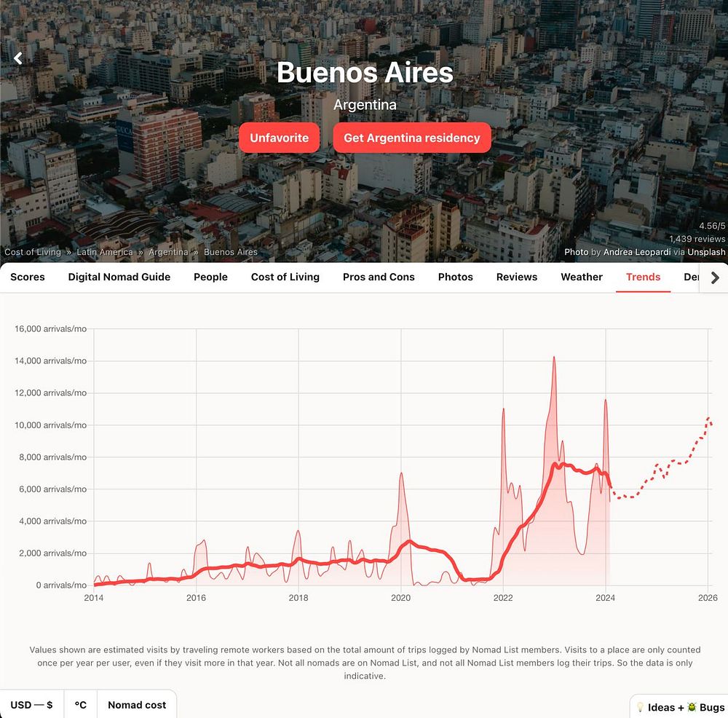
Task: Toggle the °C temperature unit
Action: coord(80,705)
